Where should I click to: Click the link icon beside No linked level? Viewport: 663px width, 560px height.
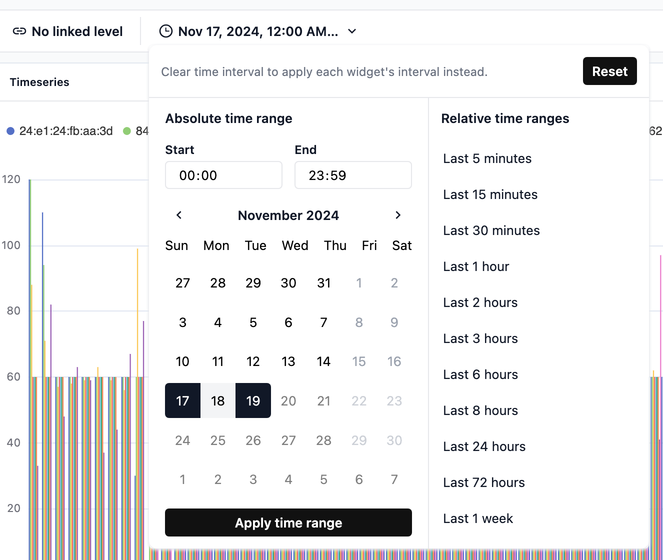19,31
